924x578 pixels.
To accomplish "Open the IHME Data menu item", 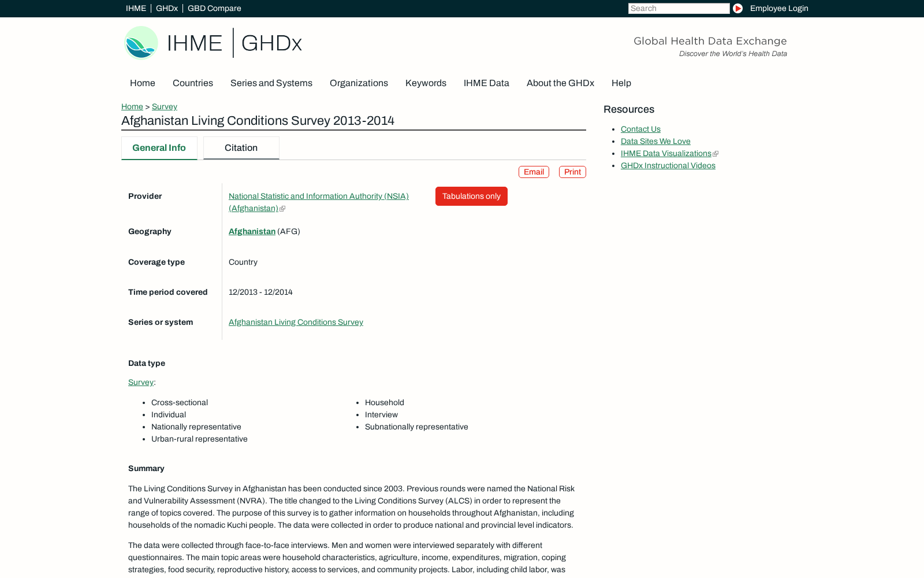I will pos(486,83).
